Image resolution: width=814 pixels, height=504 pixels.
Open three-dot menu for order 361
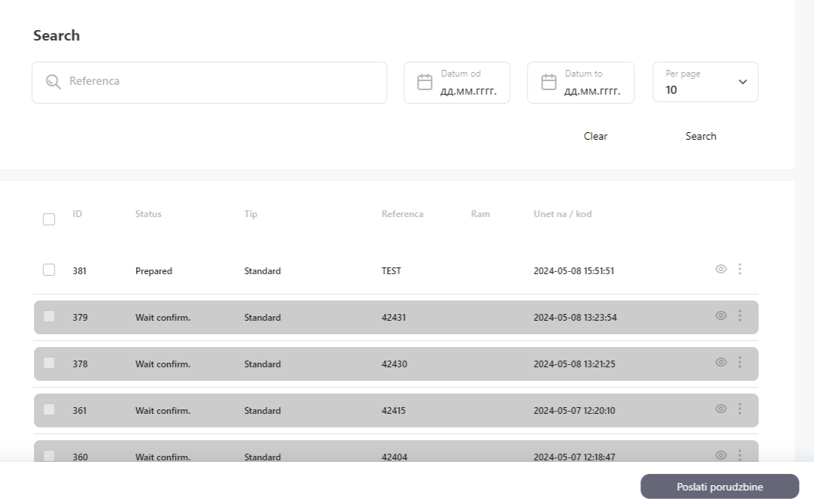[x=740, y=409]
